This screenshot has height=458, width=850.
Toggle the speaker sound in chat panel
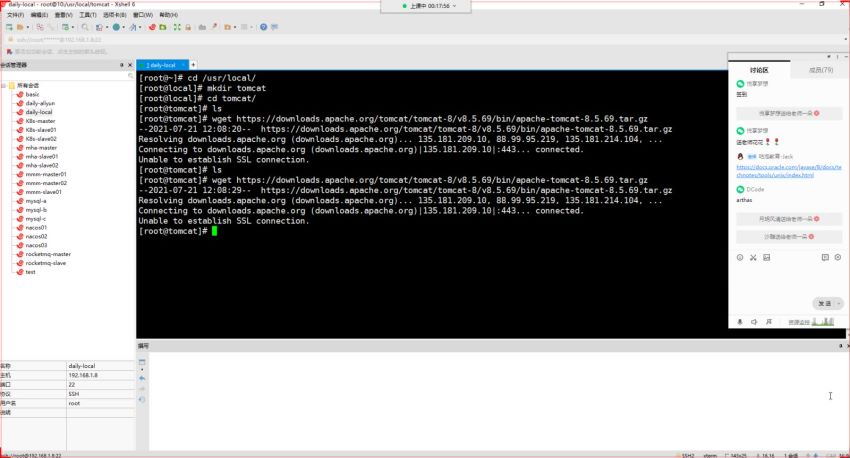tap(754, 322)
